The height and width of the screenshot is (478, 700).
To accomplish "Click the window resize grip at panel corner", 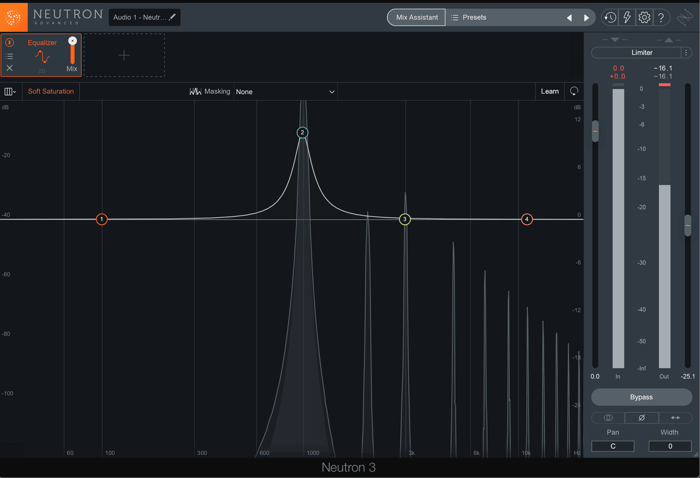I will pos(696,454).
